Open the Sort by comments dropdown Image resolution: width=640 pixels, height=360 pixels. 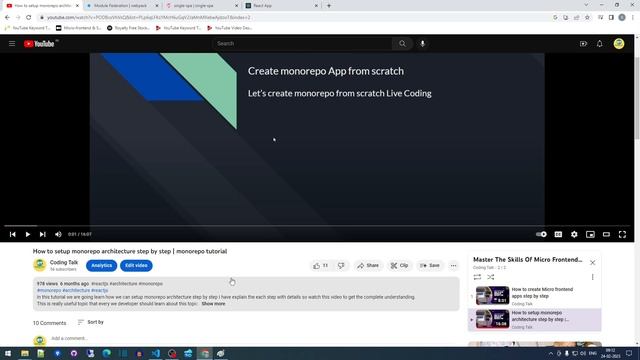pyautogui.click(x=91, y=322)
